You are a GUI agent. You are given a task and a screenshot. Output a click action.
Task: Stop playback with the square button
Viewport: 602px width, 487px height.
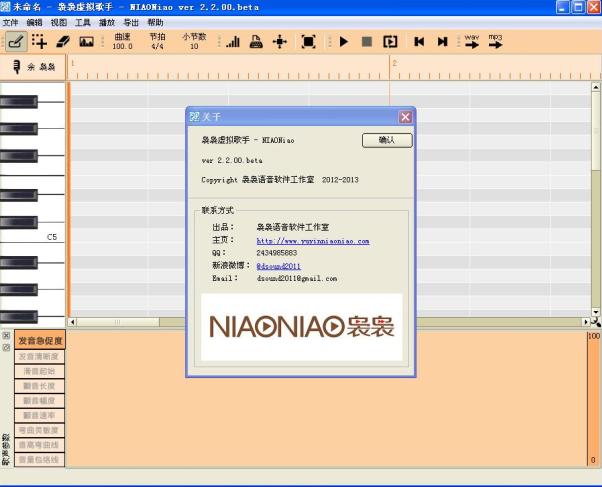click(x=367, y=41)
